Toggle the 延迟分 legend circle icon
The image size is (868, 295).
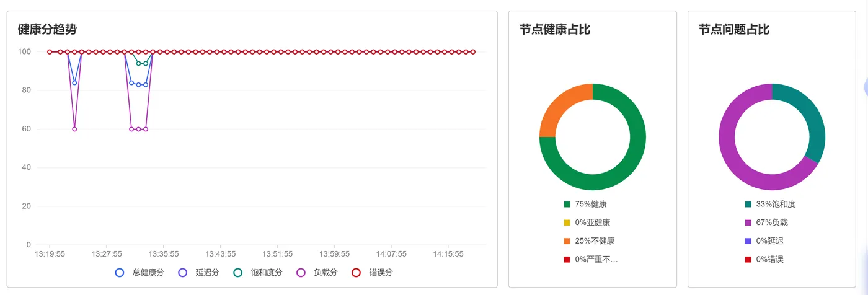point(182,272)
